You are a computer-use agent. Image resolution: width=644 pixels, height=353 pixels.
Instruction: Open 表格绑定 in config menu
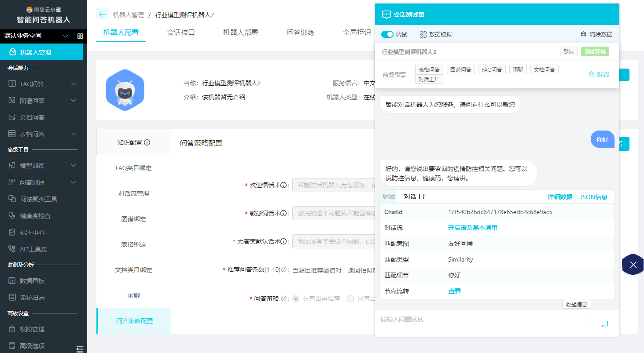(x=134, y=244)
